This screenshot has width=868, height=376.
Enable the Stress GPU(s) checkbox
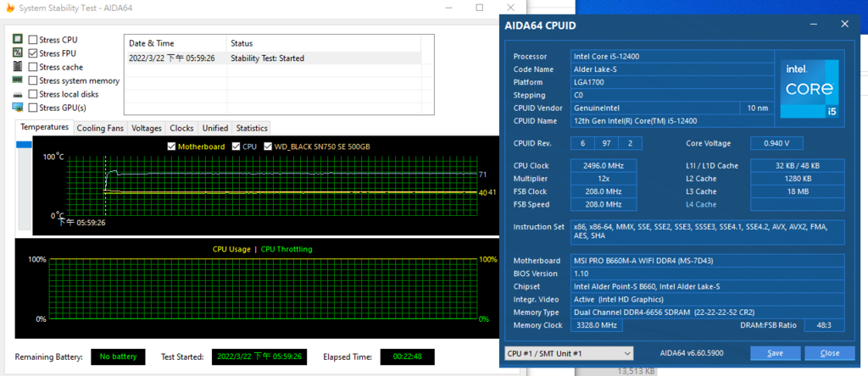[33, 108]
